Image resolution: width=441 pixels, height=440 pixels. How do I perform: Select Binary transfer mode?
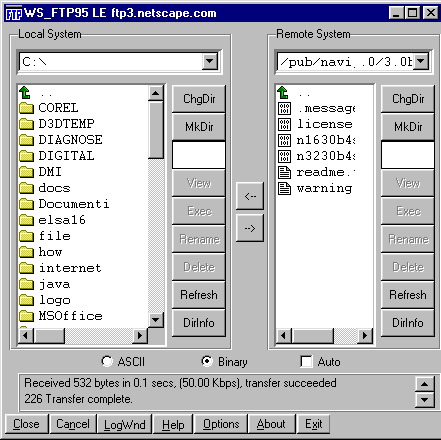207,361
